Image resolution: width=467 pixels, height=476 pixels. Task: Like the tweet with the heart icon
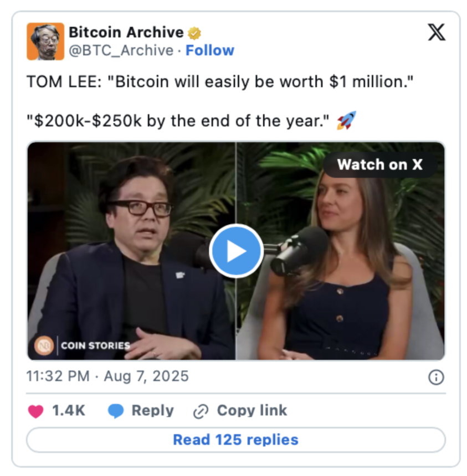pyautogui.click(x=36, y=411)
